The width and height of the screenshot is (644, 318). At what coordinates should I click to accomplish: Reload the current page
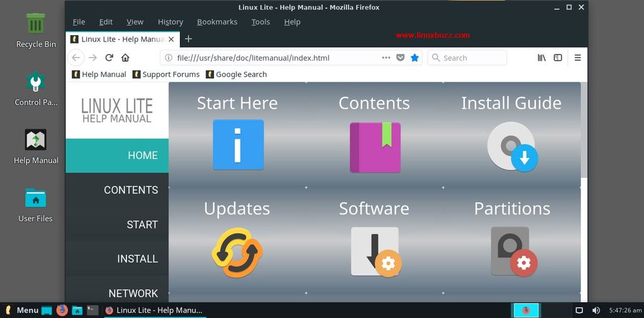[x=109, y=58]
